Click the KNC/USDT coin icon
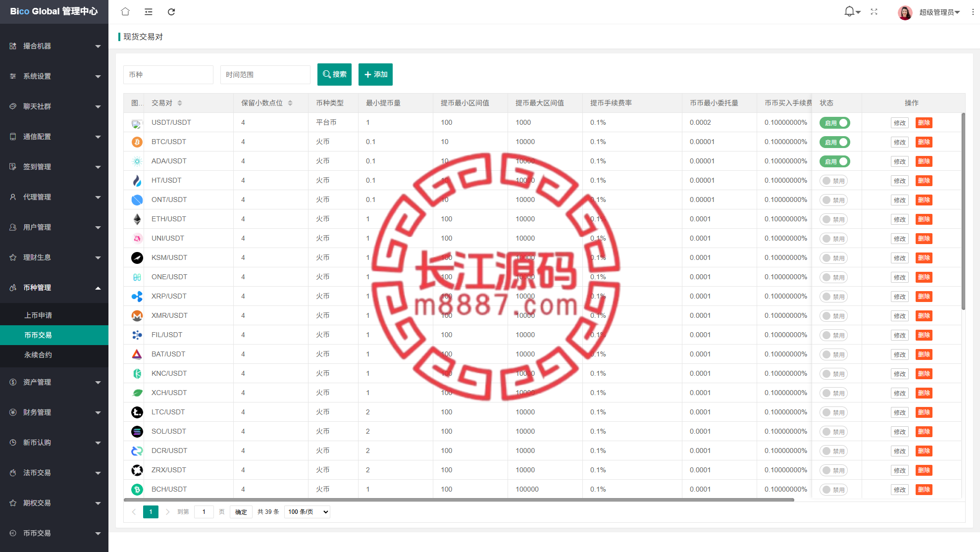Screen dimensions: 980x552 click(x=137, y=374)
